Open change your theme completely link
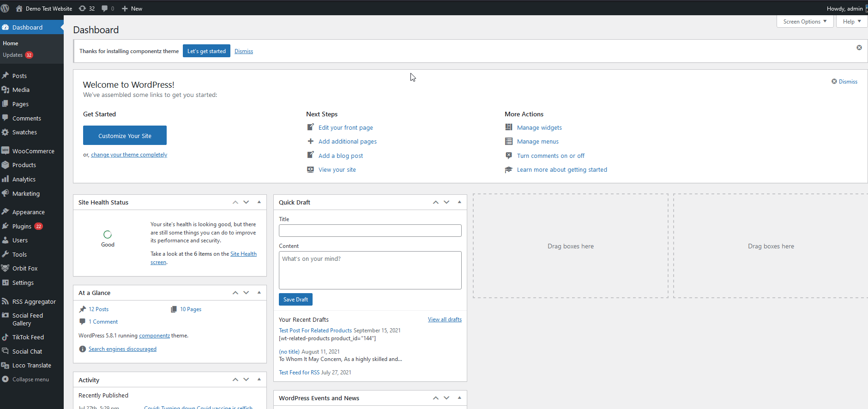868x409 pixels. (x=129, y=155)
